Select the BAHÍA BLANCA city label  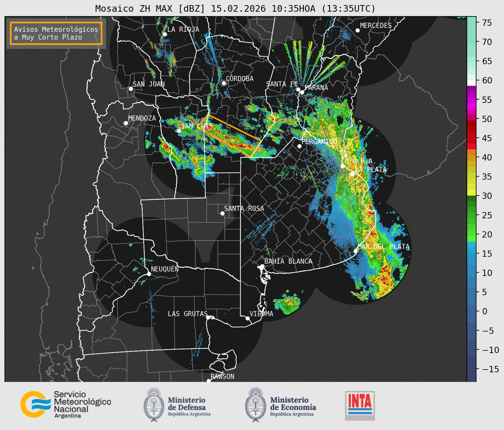click(x=288, y=261)
